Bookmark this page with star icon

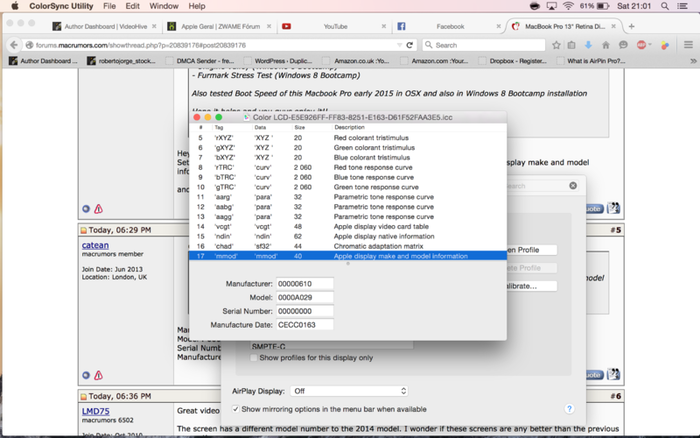556,45
